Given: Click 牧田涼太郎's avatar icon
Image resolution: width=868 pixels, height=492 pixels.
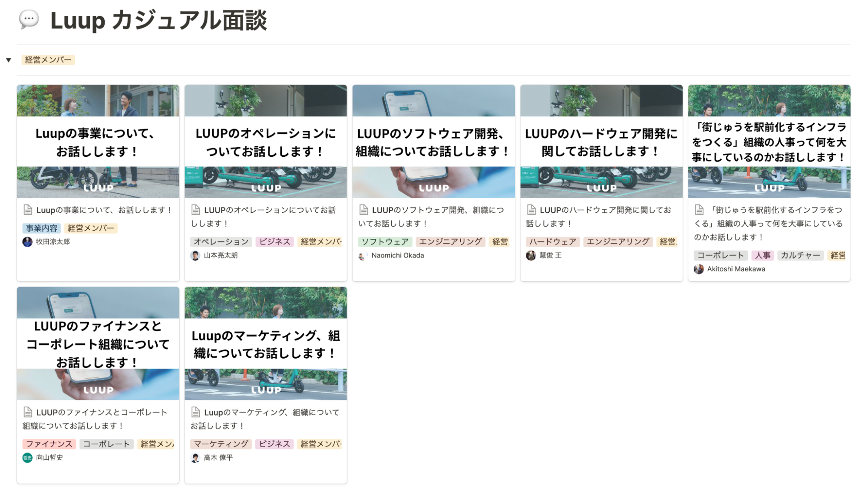Looking at the screenshot, I should 27,242.
